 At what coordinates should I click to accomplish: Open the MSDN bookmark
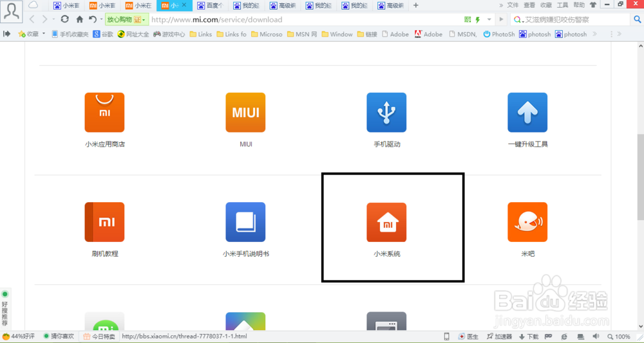[463, 34]
